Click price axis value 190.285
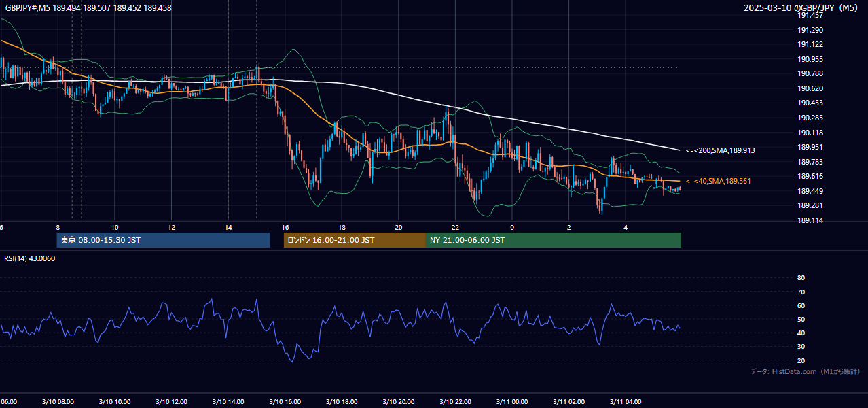The height and width of the screenshot is (408, 868). tap(810, 118)
